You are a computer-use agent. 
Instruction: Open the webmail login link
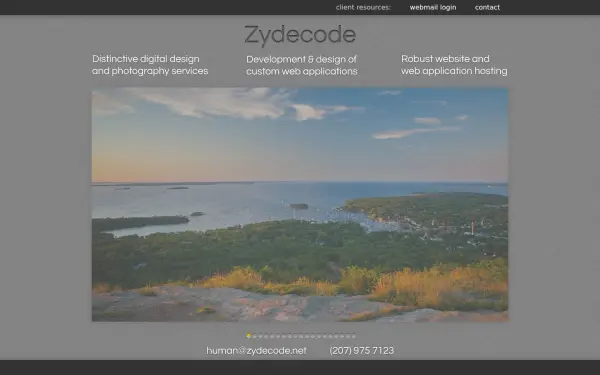tap(433, 7)
